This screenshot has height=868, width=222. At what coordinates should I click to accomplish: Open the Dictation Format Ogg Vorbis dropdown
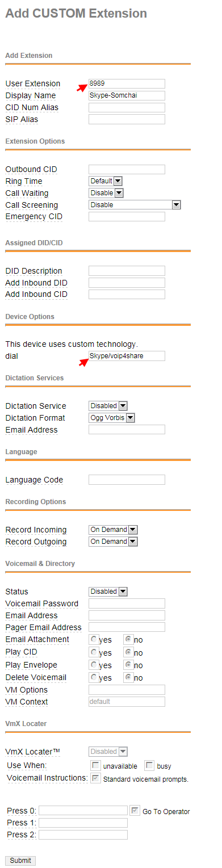[112, 418]
